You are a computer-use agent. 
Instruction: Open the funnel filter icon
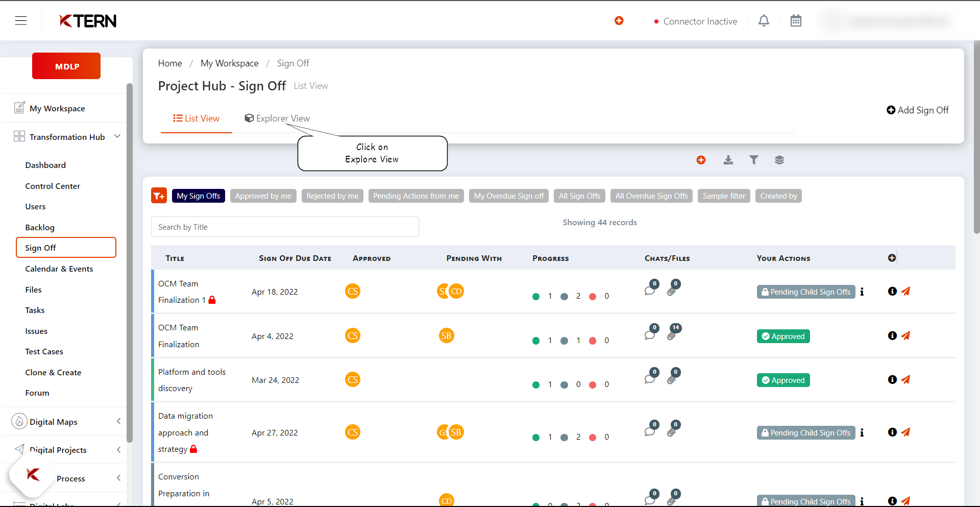pyautogui.click(x=754, y=160)
